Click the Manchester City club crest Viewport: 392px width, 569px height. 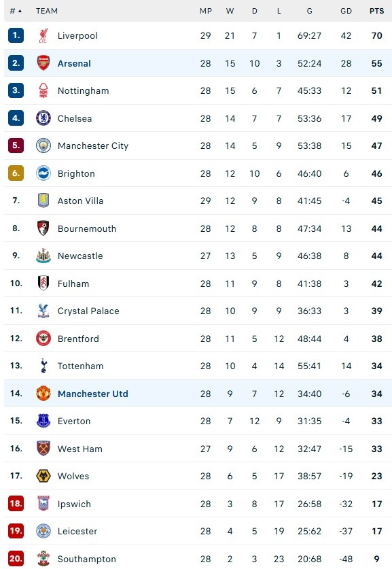point(42,145)
